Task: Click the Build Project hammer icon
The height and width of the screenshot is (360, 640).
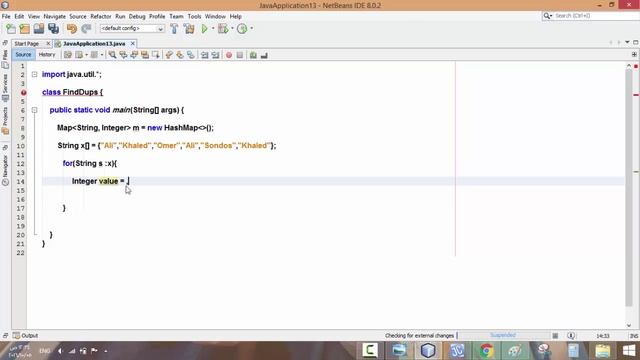Action: pyautogui.click(x=174, y=29)
